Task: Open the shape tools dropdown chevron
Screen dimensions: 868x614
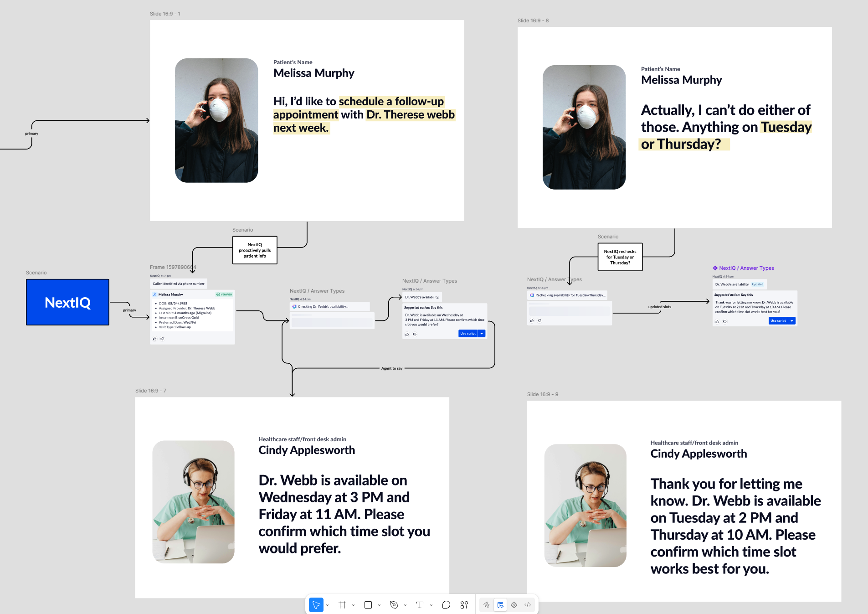Action: point(379,605)
